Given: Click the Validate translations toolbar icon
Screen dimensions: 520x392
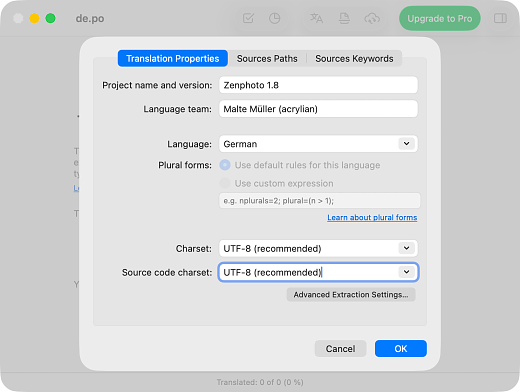Looking at the screenshot, I should pyautogui.click(x=248, y=18).
